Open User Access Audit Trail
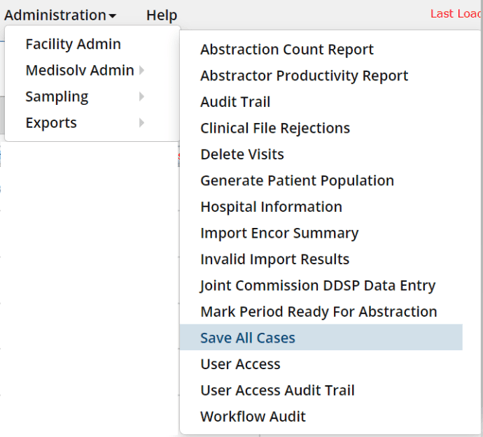This screenshot has width=483, height=437. pyautogui.click(x=277, y=391)
